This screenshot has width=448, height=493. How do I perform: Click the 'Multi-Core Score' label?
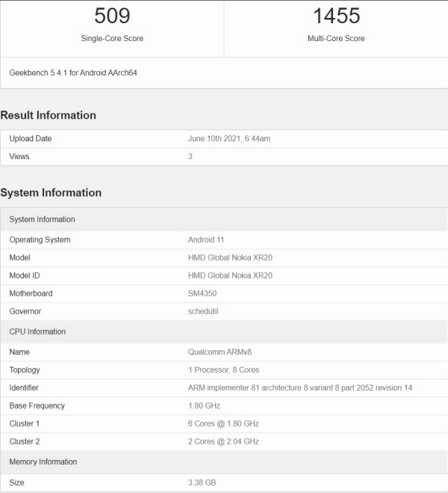click(x=336, y=38)
